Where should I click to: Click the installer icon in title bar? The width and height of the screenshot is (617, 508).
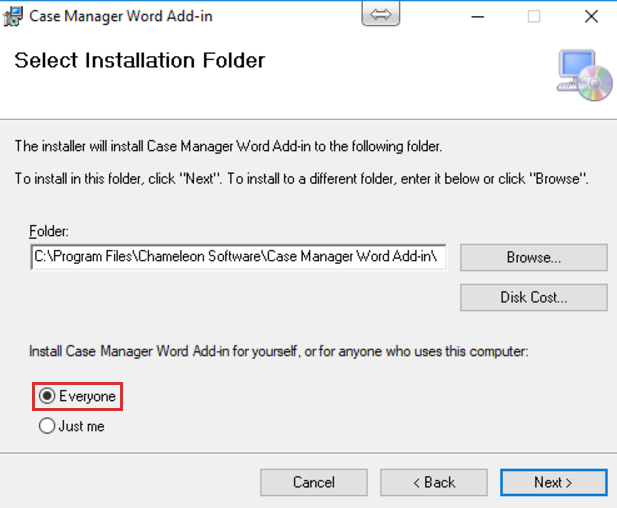coord(14,16)
